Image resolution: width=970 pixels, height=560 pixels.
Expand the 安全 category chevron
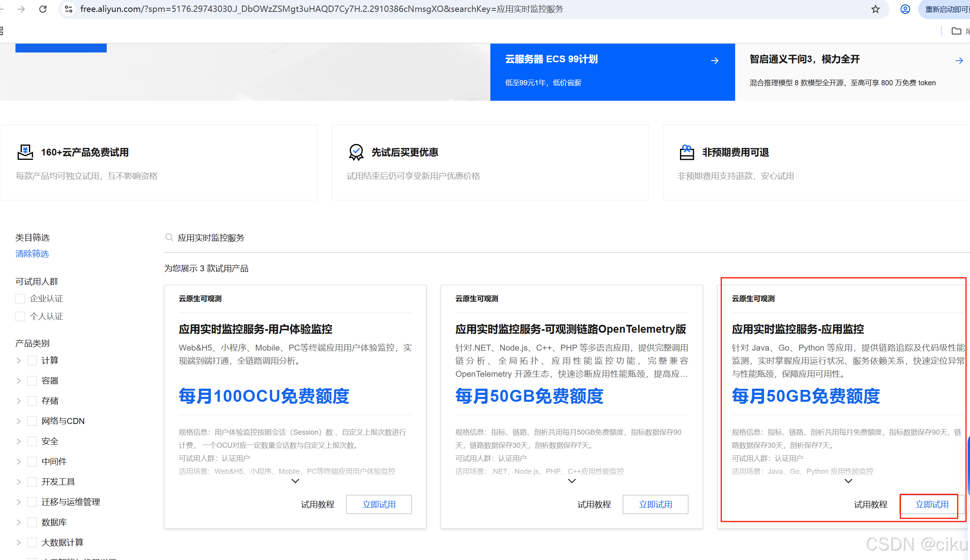(19, 441)
